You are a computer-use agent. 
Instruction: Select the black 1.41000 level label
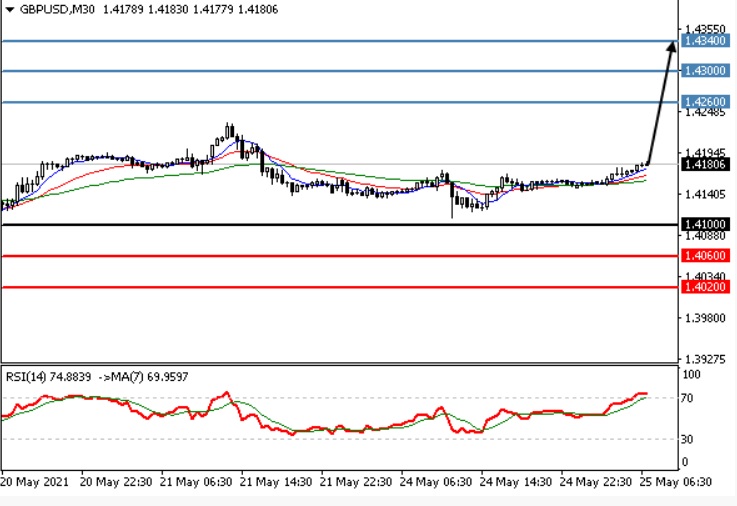tap(705, 224)
